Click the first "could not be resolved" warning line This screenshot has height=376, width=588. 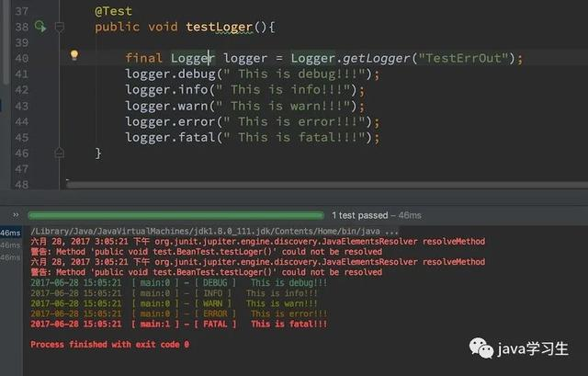pyautogui.click(x=206, y=251)
